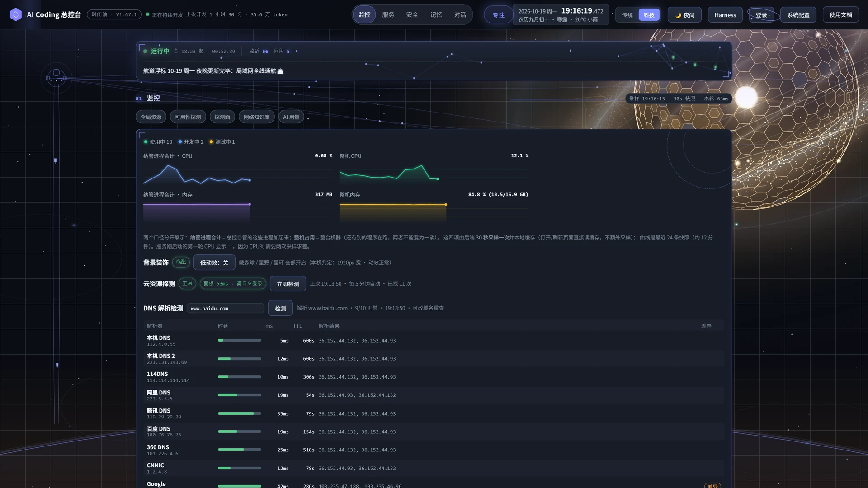Select the 全局资源 sub-tab

pos(151,117)
